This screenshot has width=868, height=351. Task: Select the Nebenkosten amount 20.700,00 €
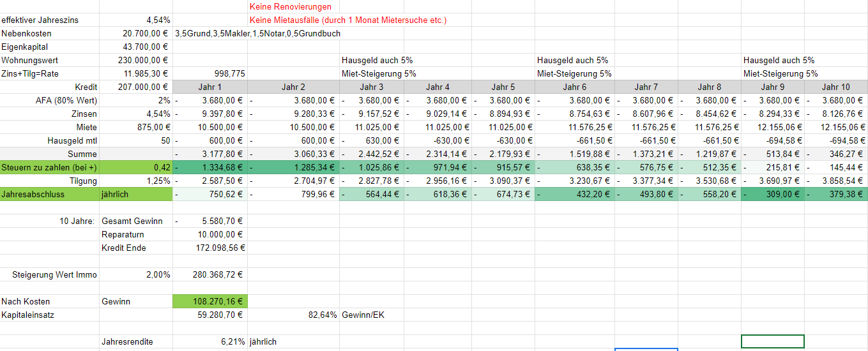point(145,34)
